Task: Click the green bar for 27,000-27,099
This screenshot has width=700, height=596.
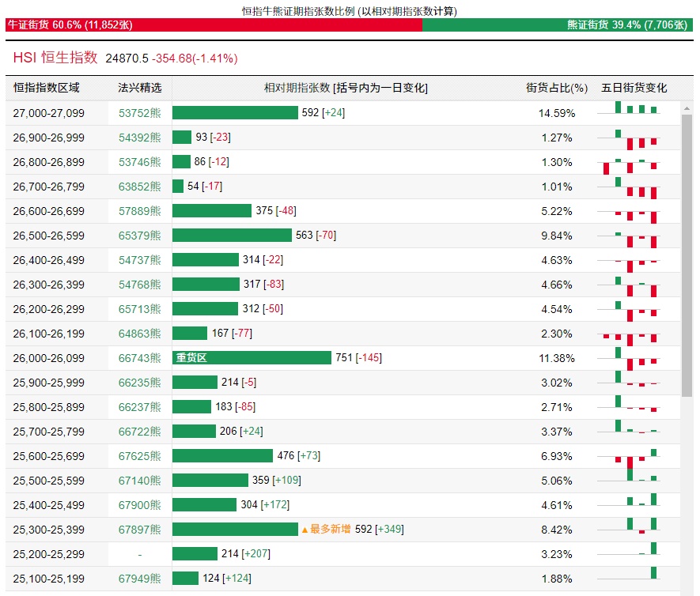Action: pos(235,112)
